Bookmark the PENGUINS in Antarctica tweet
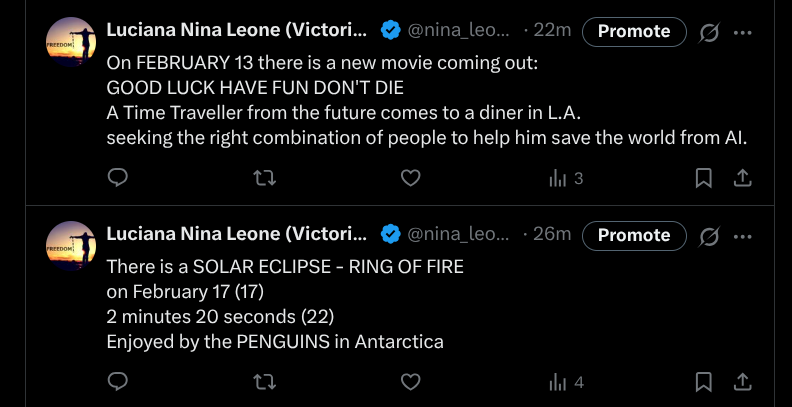 pyautogui.click(x=704, y=382)
